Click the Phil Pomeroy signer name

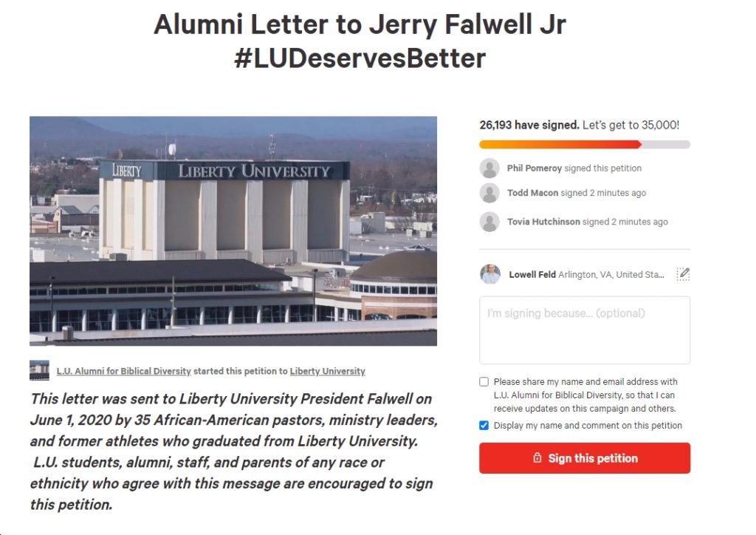pyautogui.click(x=535, y=168)
